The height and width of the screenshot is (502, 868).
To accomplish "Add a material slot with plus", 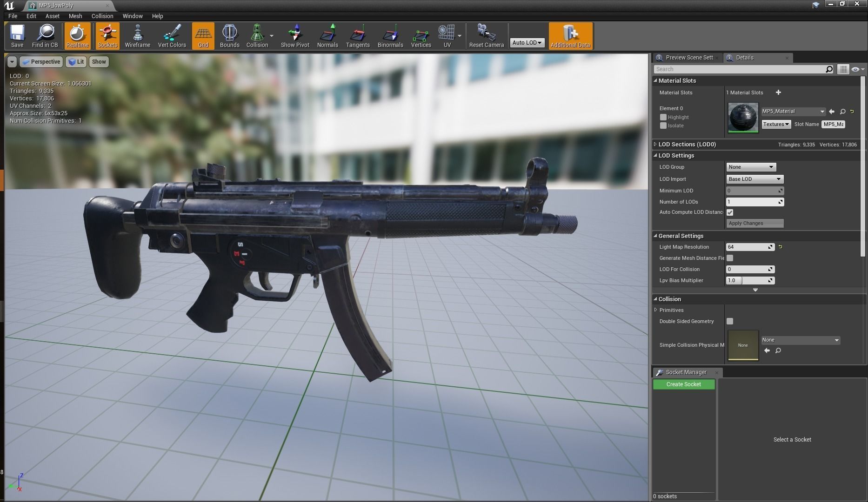I will [778, 92].
